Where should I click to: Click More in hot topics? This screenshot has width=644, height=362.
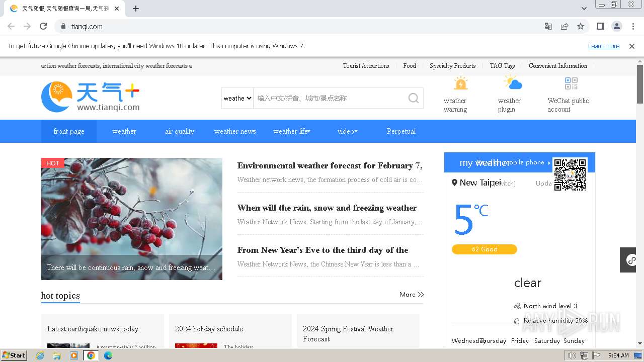click(412, 295)
